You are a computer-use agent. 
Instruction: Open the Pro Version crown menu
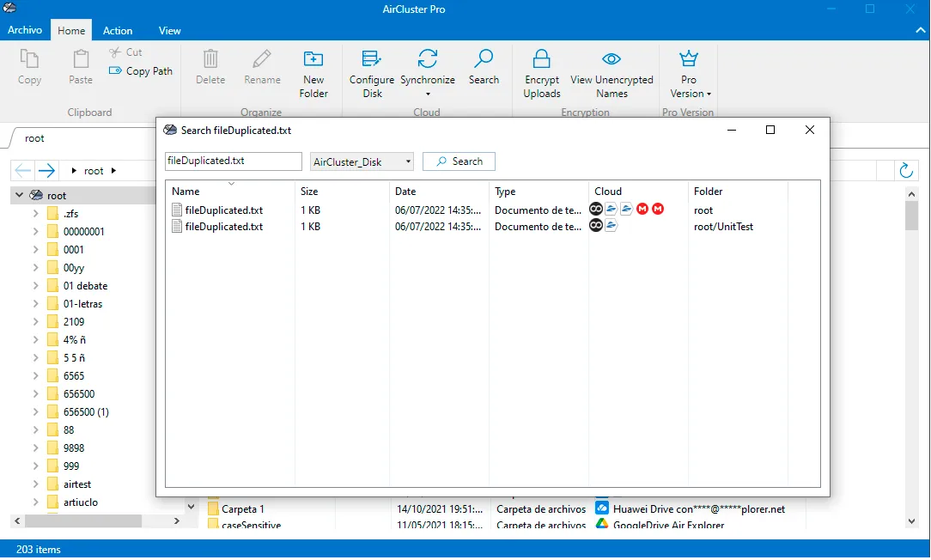point(689,74)
